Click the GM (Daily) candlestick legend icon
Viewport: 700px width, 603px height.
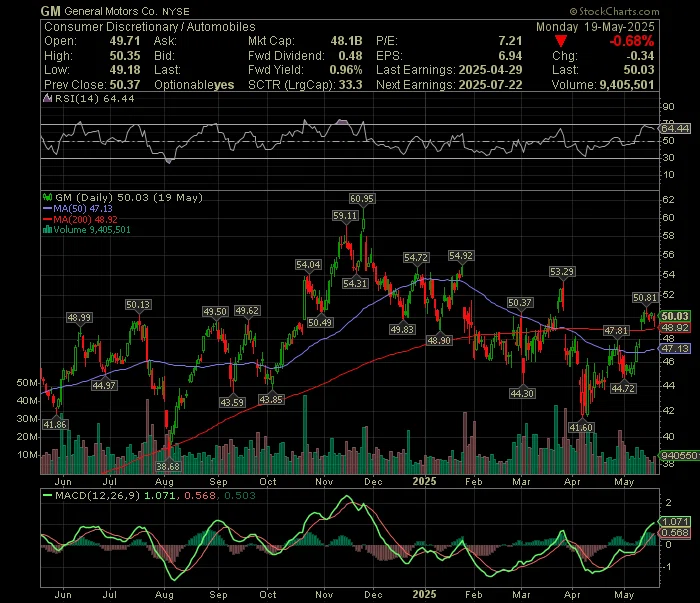pyautogui.click(x=47, y=197)
